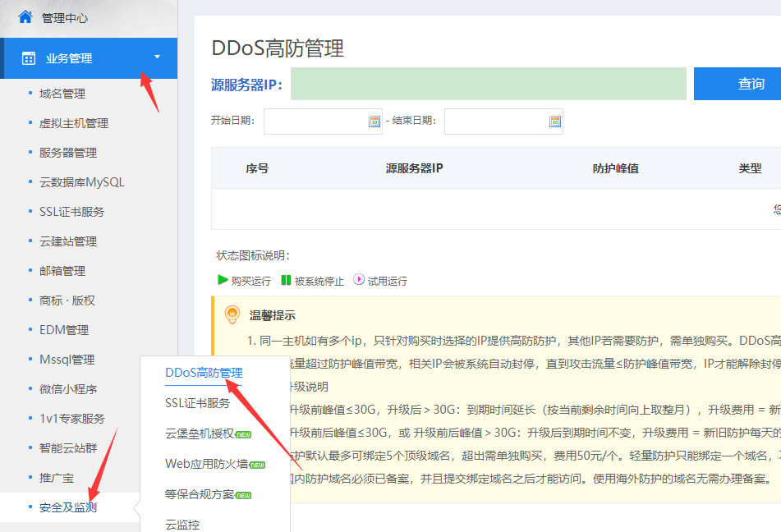The height and width of the screenshot is (532, 781).
Task: Click the 业务管理 calendar grid icon
Action: (x=29, y=58)
